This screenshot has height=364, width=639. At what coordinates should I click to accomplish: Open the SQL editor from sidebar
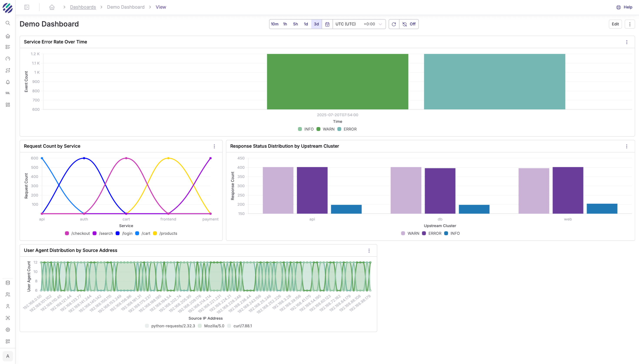point(8,93)
